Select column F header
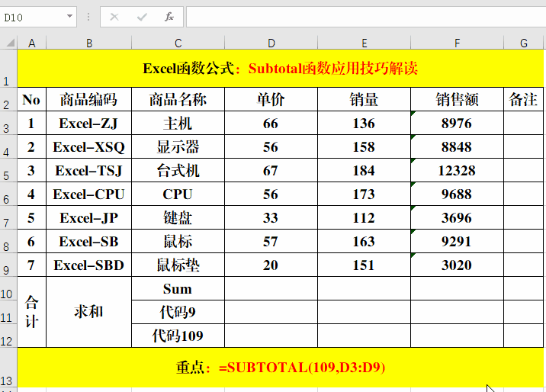546x392 pixels. coord(457,43)
